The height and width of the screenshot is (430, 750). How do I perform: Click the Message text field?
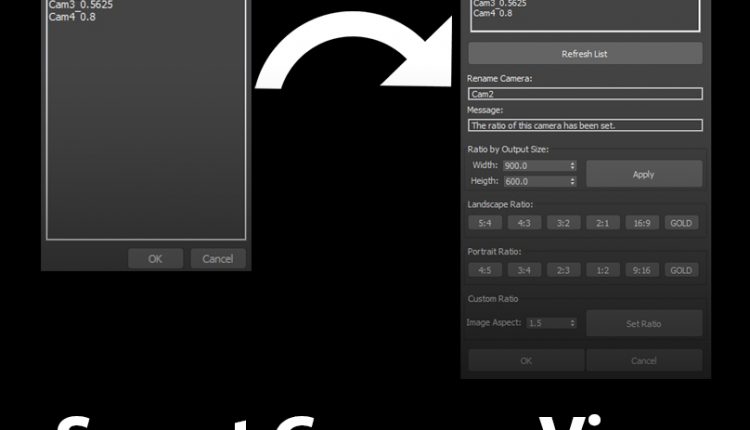click(585, 126)
